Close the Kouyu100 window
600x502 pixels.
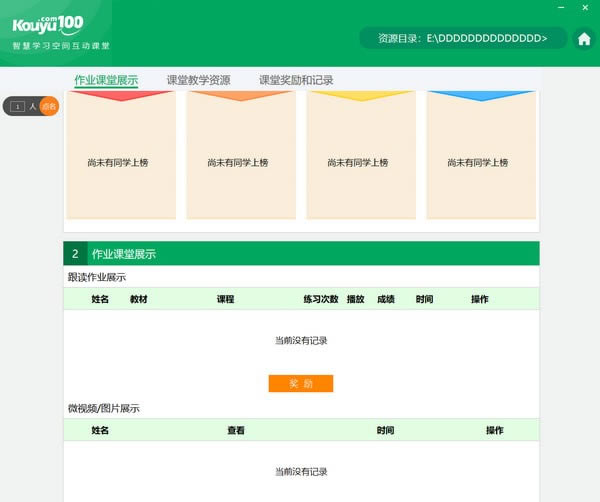[x=585, y=7]
